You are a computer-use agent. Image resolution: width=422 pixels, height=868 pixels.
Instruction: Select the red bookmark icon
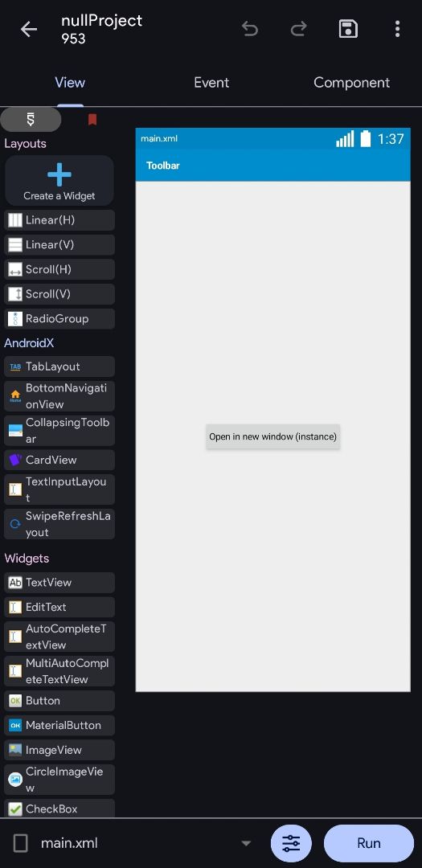click(x=92, y=120)
